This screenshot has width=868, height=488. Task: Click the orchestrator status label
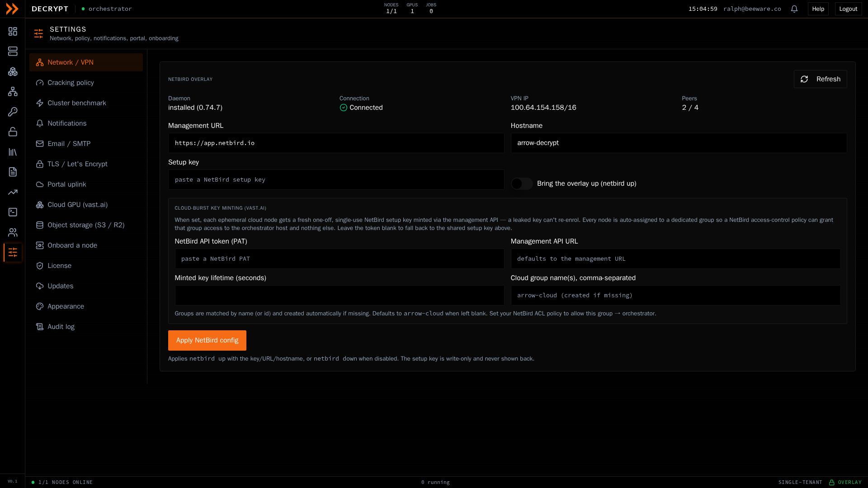(110, 9)
